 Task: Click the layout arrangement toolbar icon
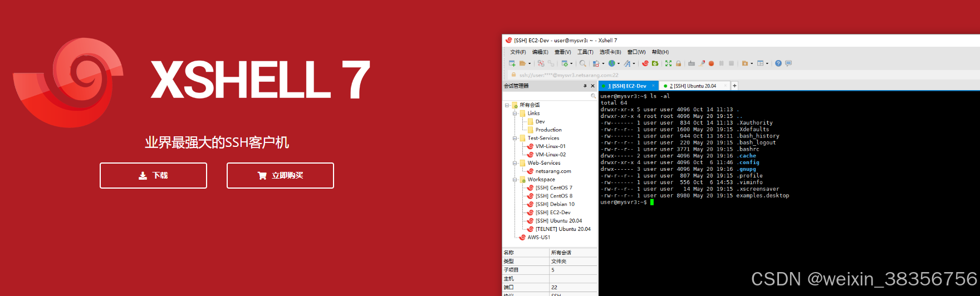[x=760, y=63]
